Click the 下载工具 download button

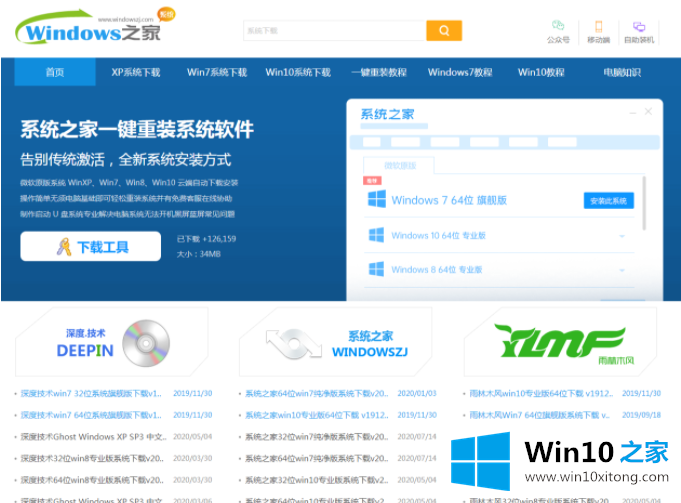90,246
